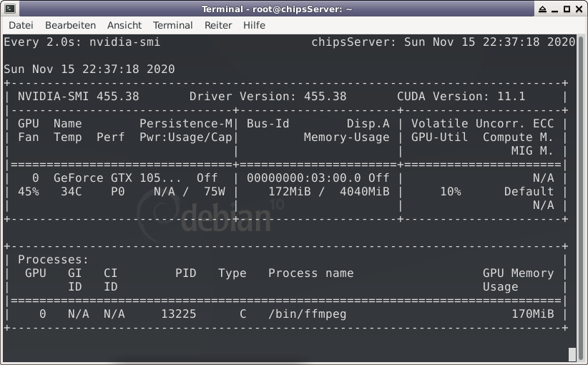
Task: Click the 'GPU Memory' column header
Action: (518, 273)
